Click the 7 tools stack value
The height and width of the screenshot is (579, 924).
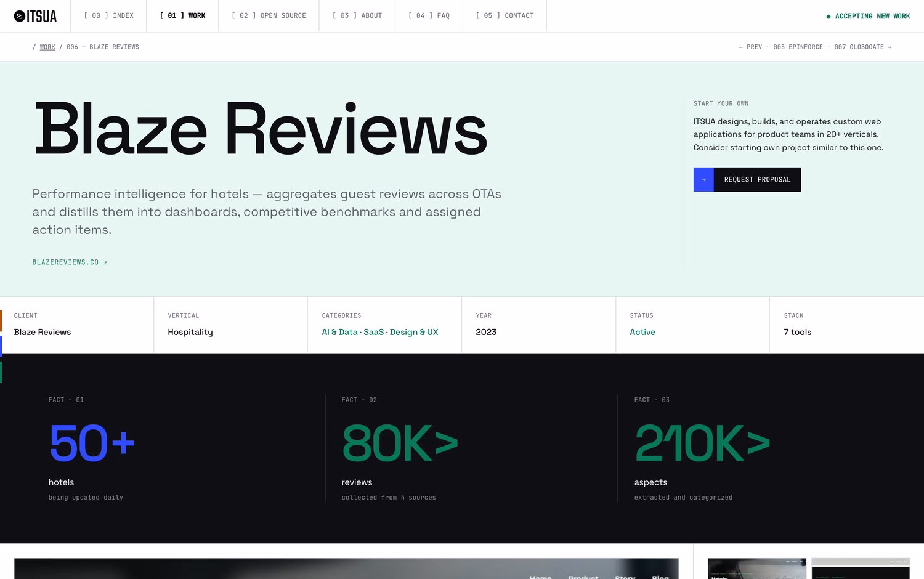point(798,332)
